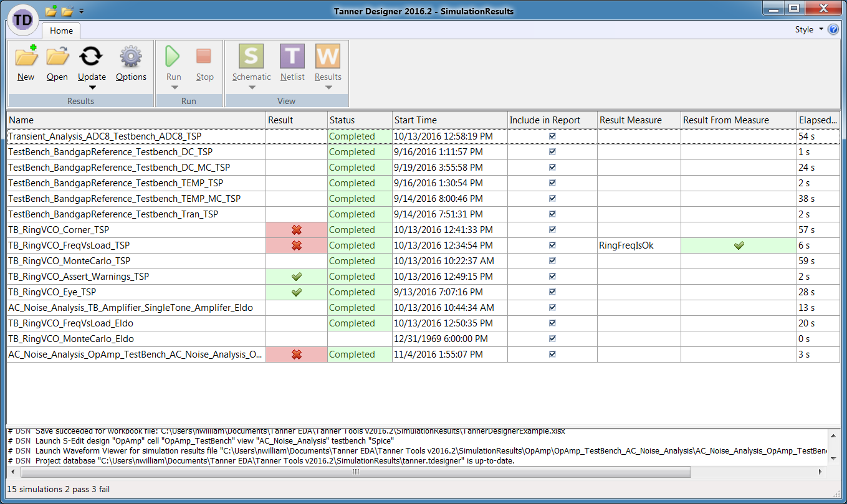Toggle Include in Report for BandgapReference_Testbench_TEMP_TSP
Screen dimensions: 847x504
point(552,183)
